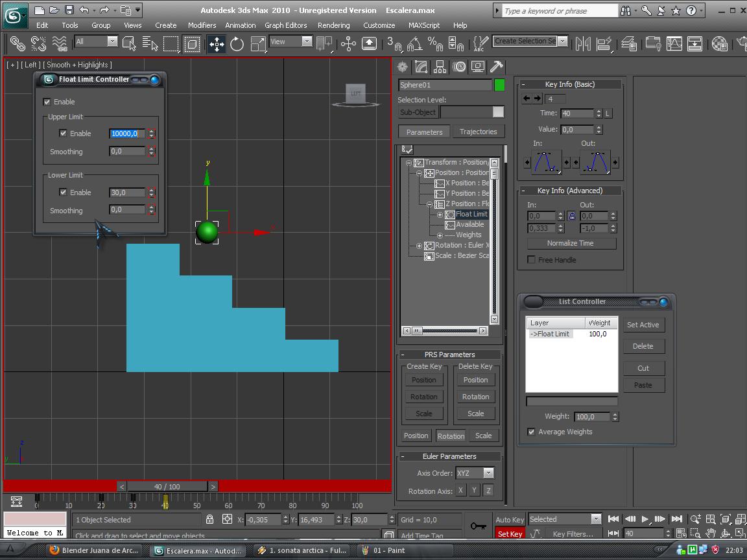The height and width of the screenshot is (560, 747).
Task: Click the controller tree horizontal scrollbar
Action: tap(445, 331)
